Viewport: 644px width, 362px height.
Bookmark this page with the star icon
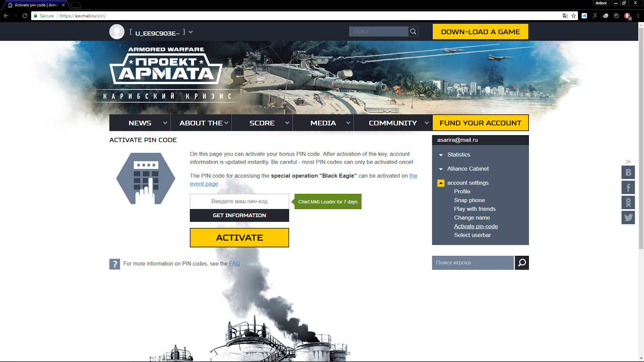574,16
